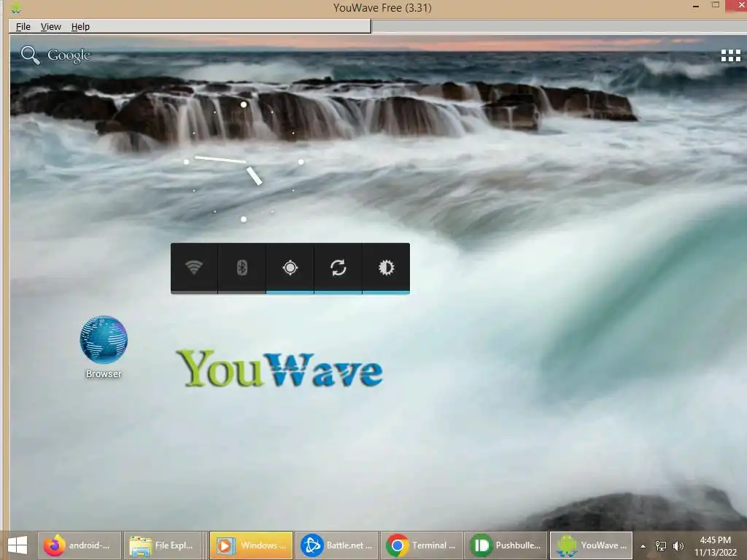Screen dimensions: 747x560
Task: Launch the Browser globe app
Action: tap(104, 346)
